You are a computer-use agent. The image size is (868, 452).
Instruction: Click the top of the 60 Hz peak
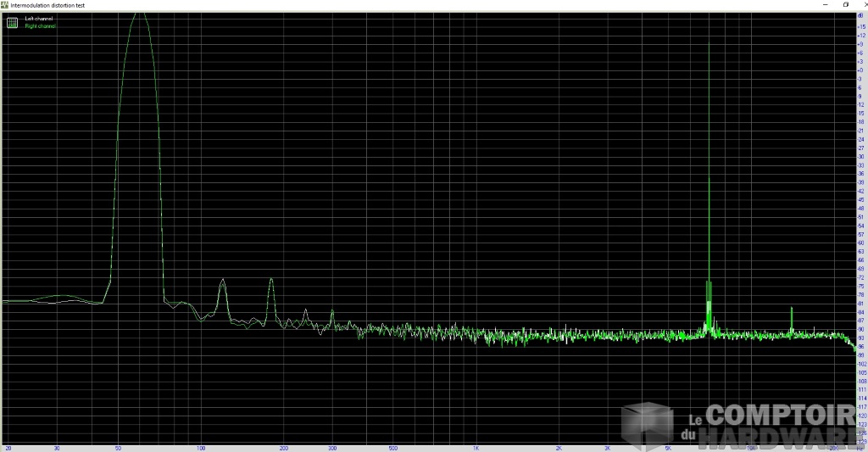[140, 14]
